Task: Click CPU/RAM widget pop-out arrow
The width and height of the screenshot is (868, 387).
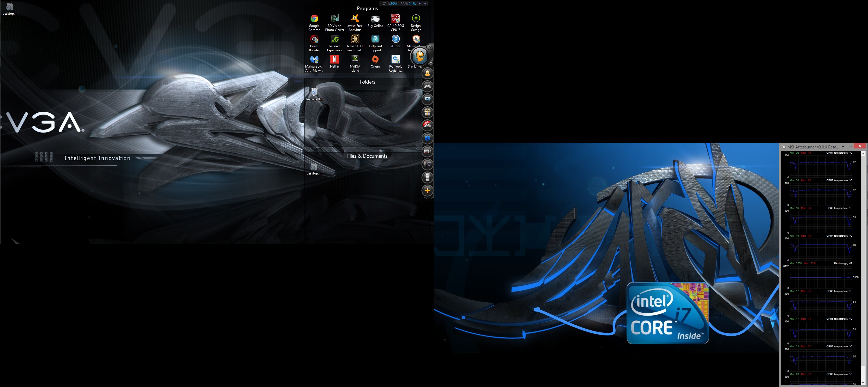Action: [425, 3]
